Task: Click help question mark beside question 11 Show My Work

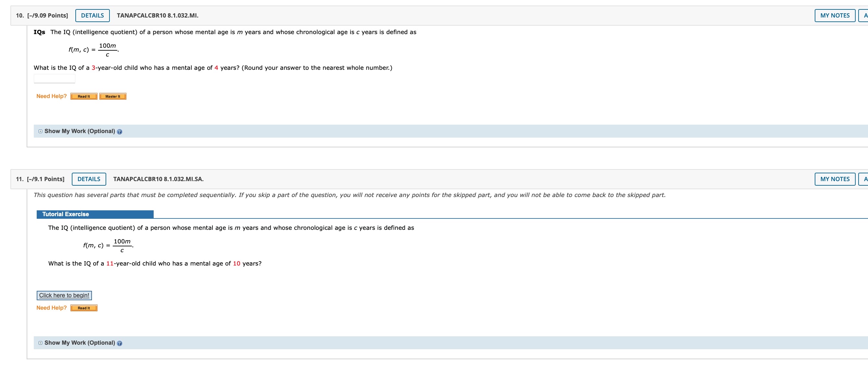Action: point(120,343)
